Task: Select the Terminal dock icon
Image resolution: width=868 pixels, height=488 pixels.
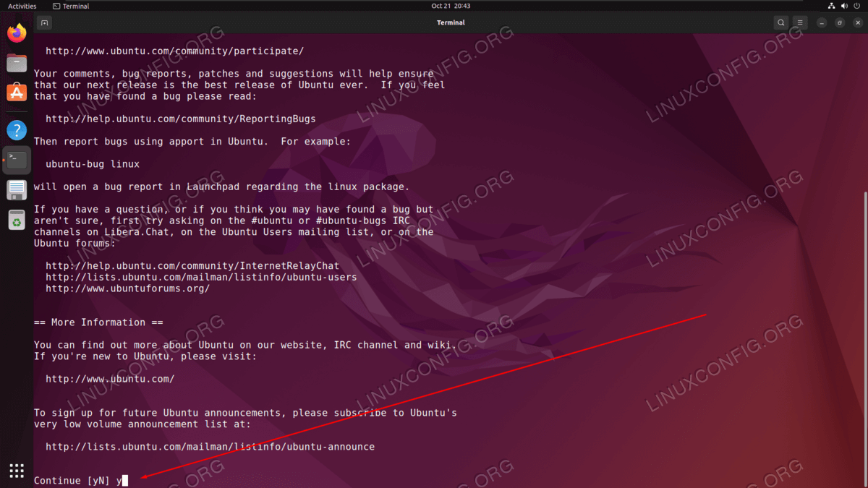Action: tap(17, 160)
